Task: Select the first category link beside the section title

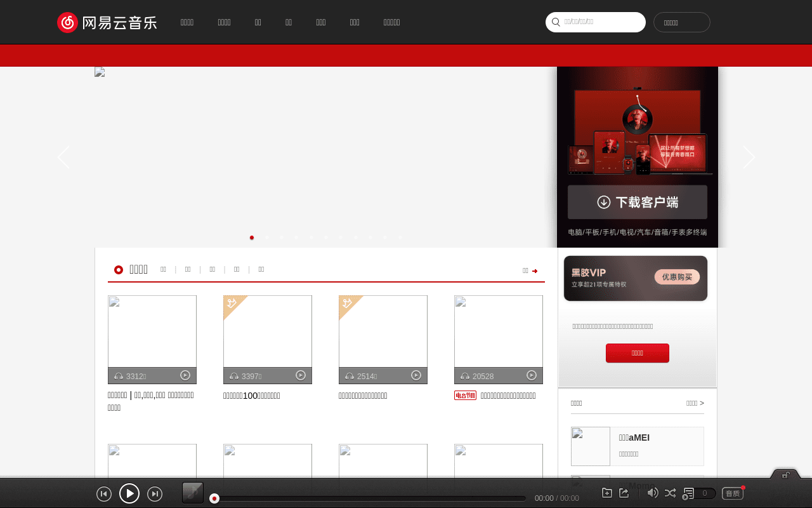Action: click(163, 269)
